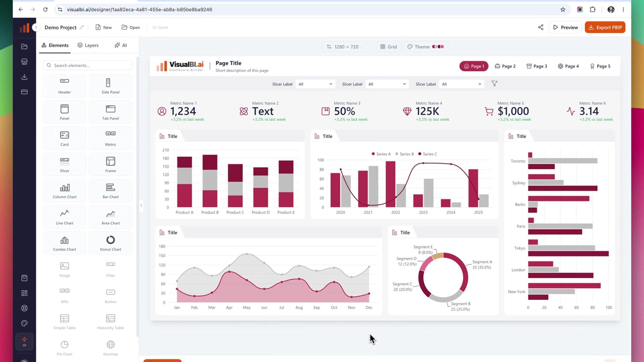Select the Image element
Viewport: 644px width, 362px height.
(x=64, y=269)
